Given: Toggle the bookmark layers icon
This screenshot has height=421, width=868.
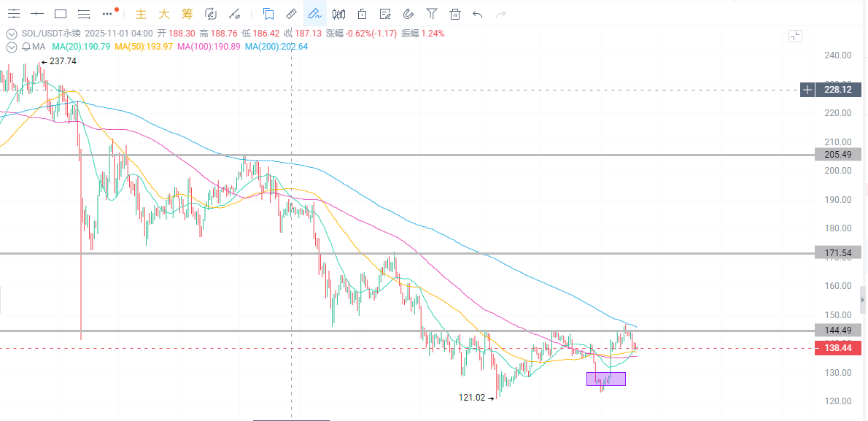Looking at the screenshot, I should (x=268, y=14).
